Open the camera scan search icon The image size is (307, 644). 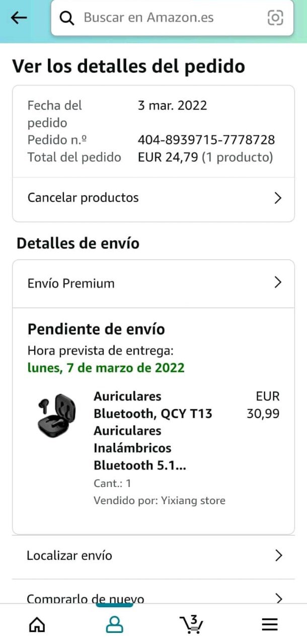[x=275, y=18]
